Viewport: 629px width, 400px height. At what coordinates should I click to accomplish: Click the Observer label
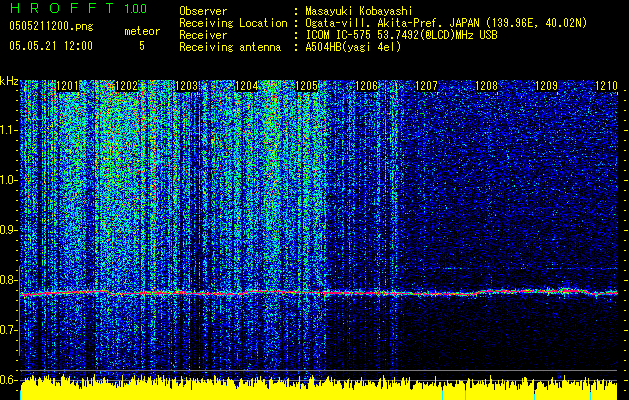(x=203, y=11)
